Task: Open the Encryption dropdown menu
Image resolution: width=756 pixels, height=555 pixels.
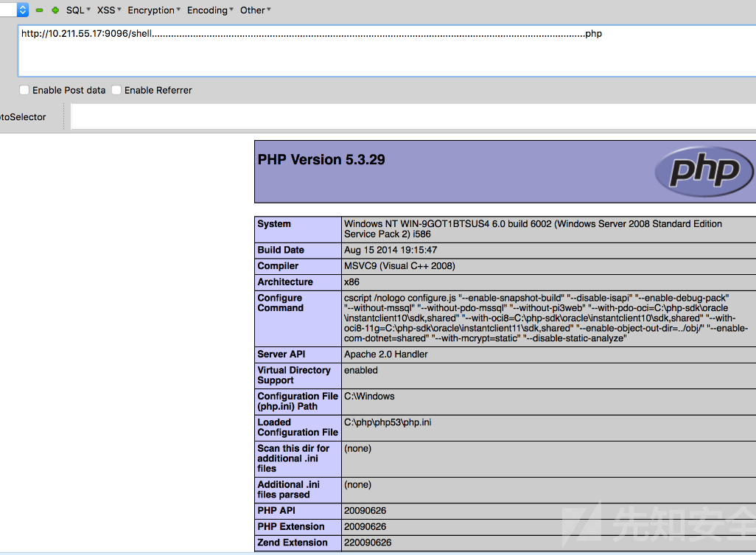Action: 154,10
